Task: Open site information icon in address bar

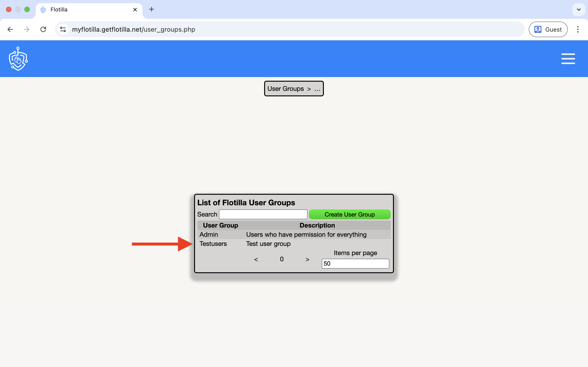Action: 63,29
